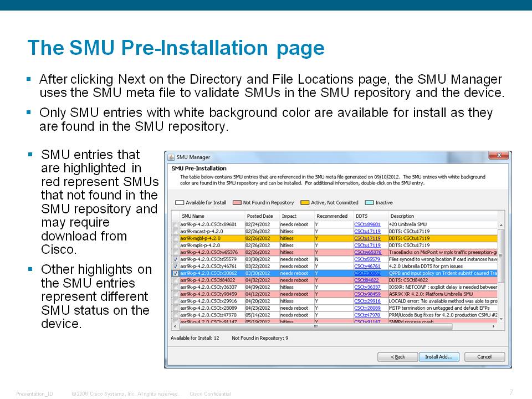Open the CSCty36337 DDTS link

367,287
